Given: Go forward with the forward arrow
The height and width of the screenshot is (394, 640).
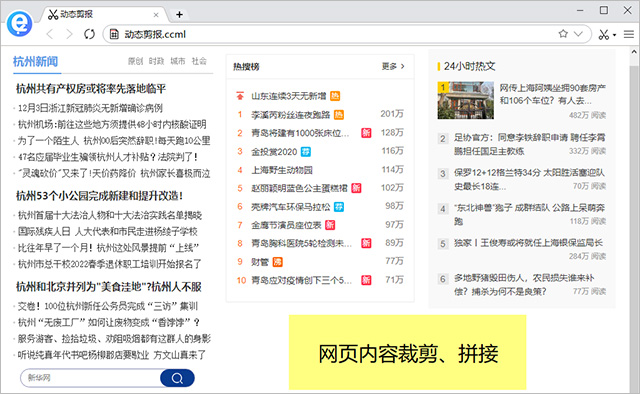Looking at the screenshot, I should coord(69,34).
